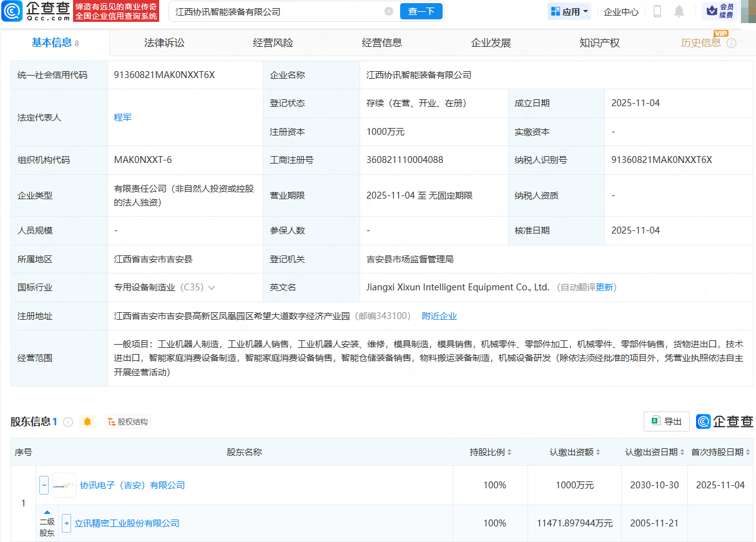Expand 立讯精密工业股份有限公司 shareholder row
This screenshot has height=542, width=756.
(x=66, y=523)
